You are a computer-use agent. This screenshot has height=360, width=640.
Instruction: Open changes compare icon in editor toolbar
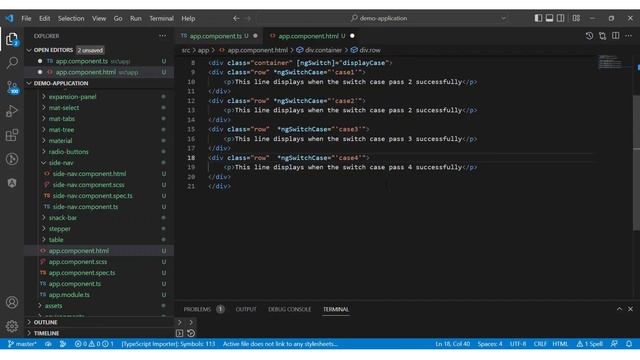602,36
